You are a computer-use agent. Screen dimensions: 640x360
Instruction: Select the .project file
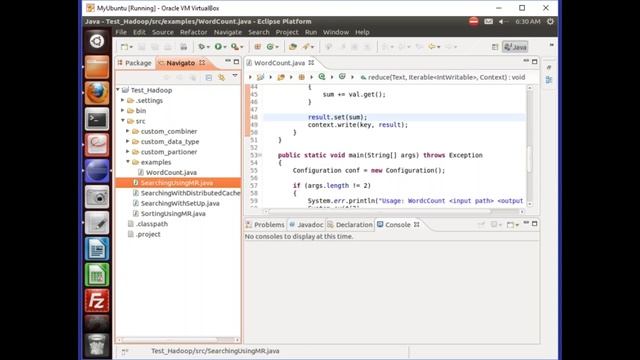click(x=148, y=234)
